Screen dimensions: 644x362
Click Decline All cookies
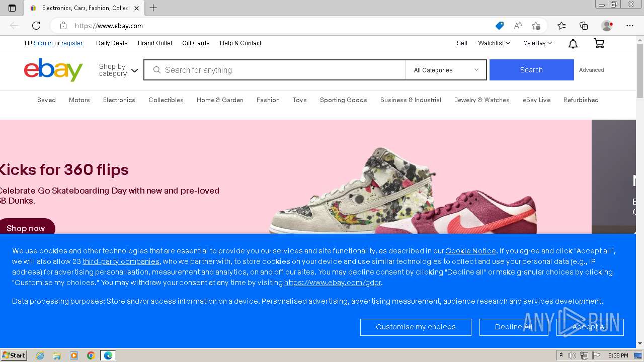pyautogui.click(x=514, y=327)
